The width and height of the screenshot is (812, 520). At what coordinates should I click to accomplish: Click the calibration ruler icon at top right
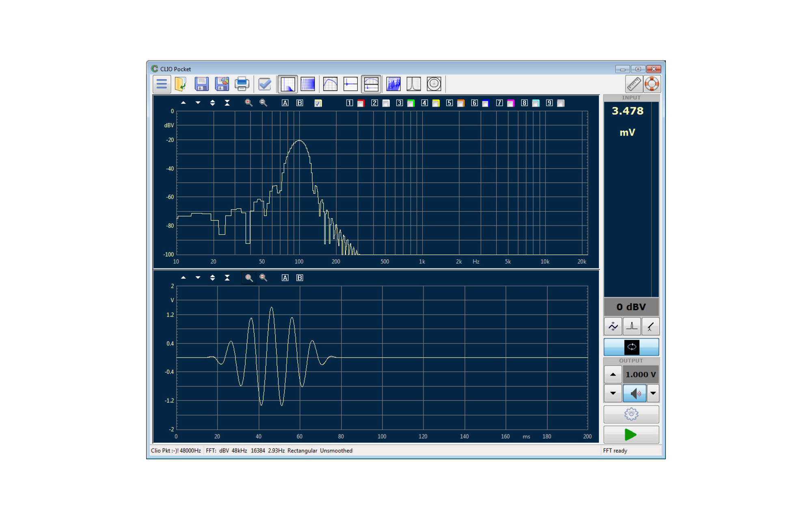634,84
